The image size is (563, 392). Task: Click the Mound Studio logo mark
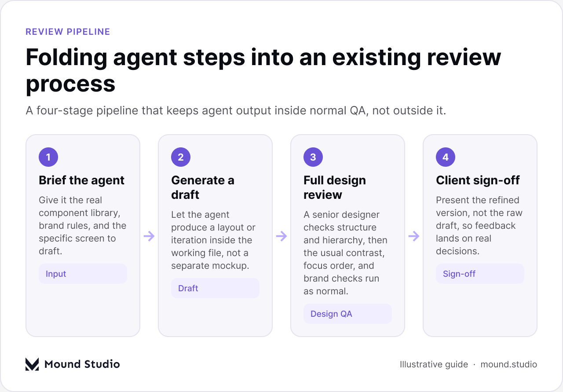coord(32,364)
